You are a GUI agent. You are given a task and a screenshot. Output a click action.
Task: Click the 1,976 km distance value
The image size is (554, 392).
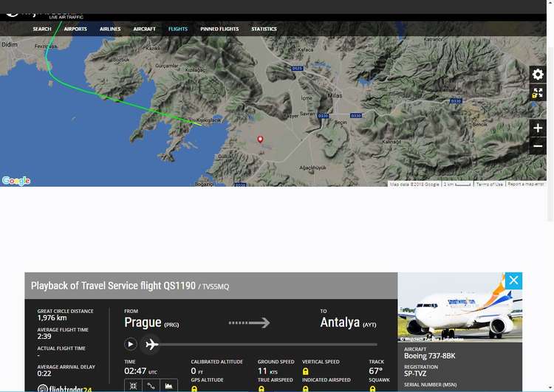coord(52,318)
